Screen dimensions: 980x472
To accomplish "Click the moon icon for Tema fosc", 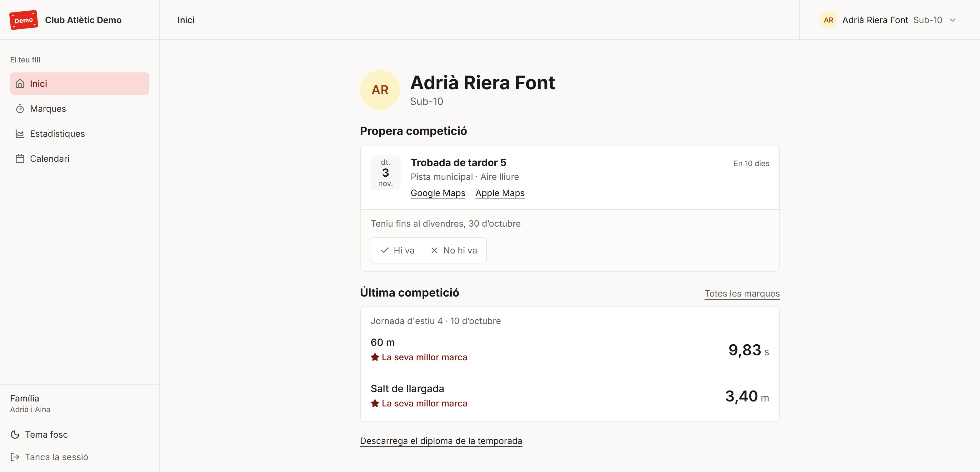I will pos(15,434).
